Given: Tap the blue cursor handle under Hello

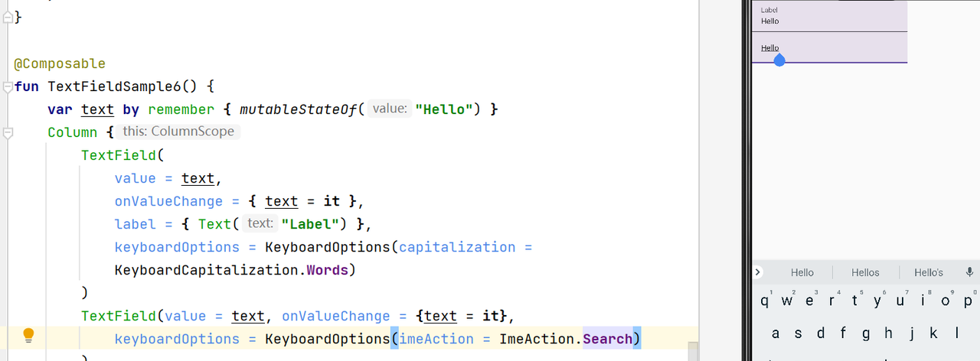Looking at the screenshot, I should (779, 60).
